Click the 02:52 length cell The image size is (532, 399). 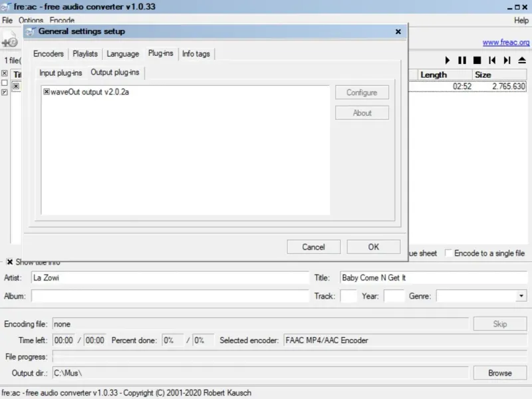pyautogui.click(x=462, y=86)
